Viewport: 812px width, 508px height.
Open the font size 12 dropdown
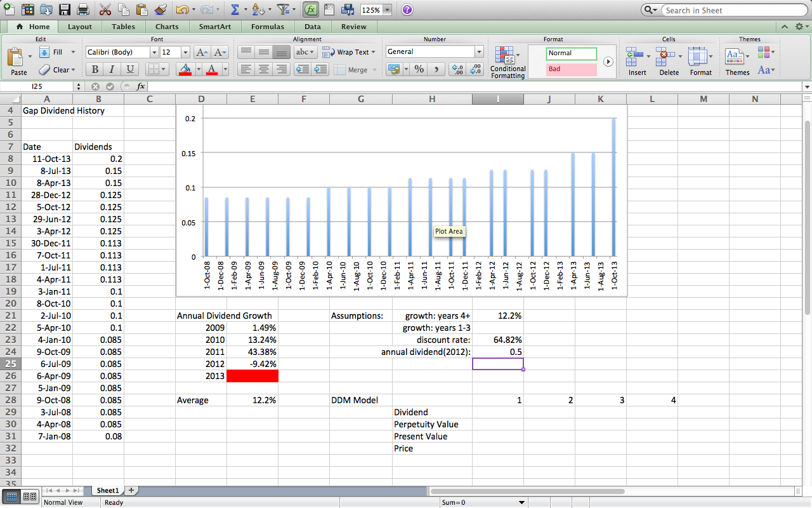[x=186, y=52]
